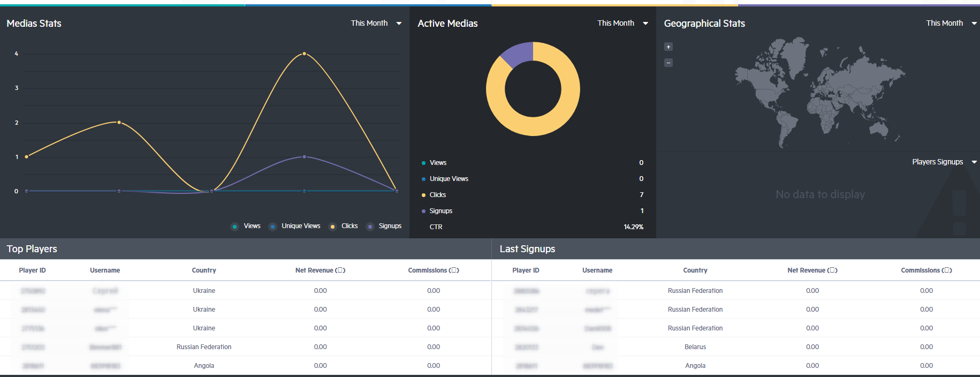Open Active Medias This Month dropdown
This screenshot has height=377, width=980.
(622, 23)
